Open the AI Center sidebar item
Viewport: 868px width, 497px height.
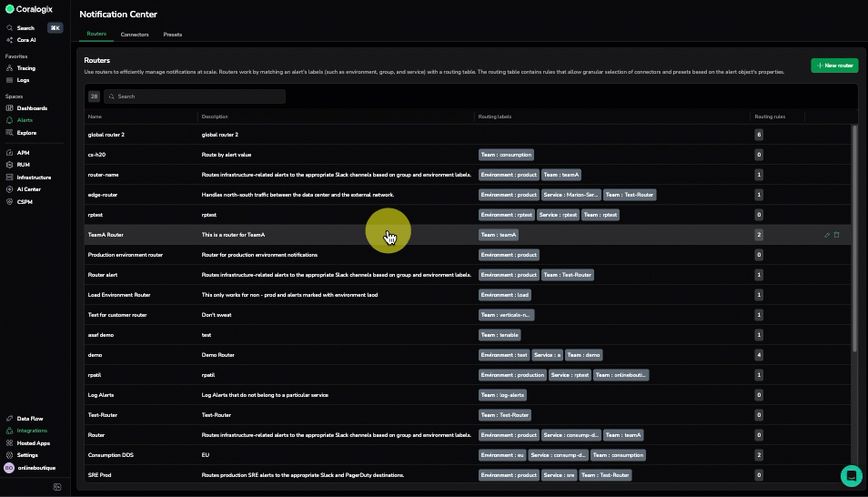click(x=28, y=189)
